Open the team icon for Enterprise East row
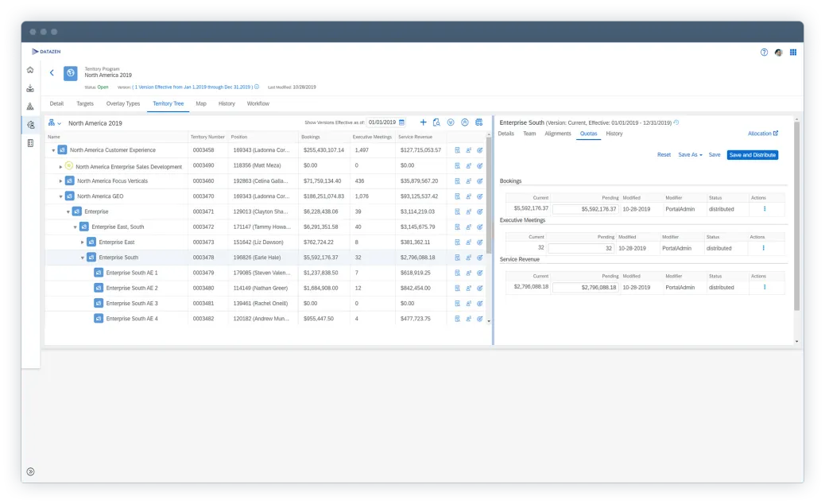Image resolution: width=825 pixels, height=504 pixels. coord(468,242)
